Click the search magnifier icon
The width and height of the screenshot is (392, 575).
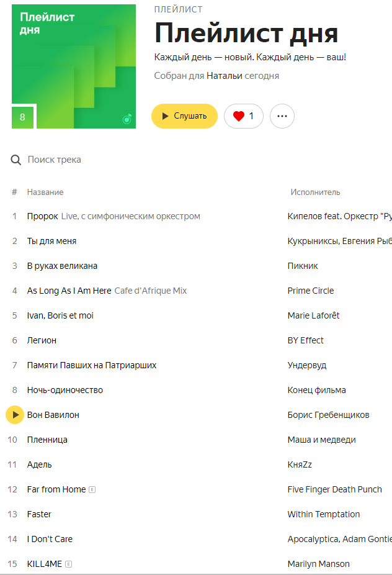(16, 160)
